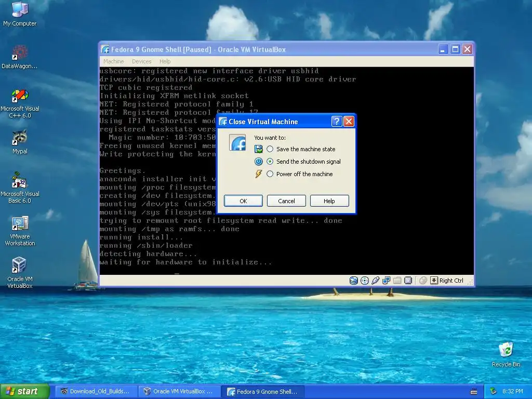
Task: Click the optical CD drive status icon
Action: click(364, 281)
